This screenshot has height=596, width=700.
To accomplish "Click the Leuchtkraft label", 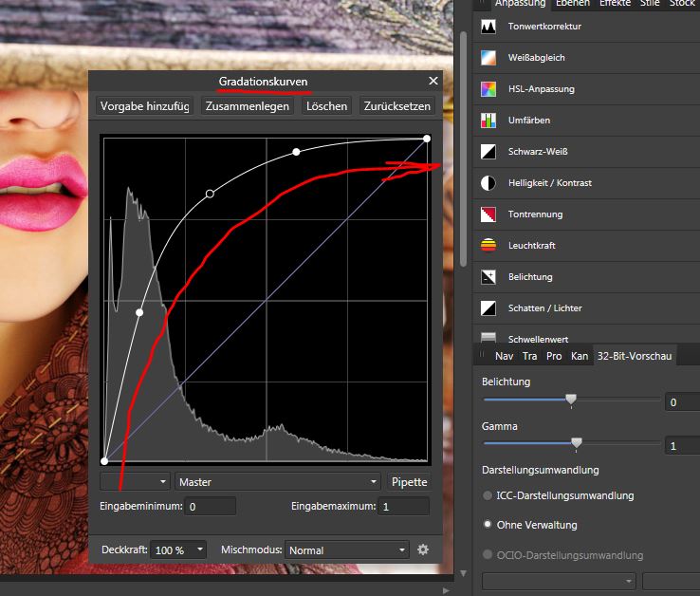I will [532, 245].
